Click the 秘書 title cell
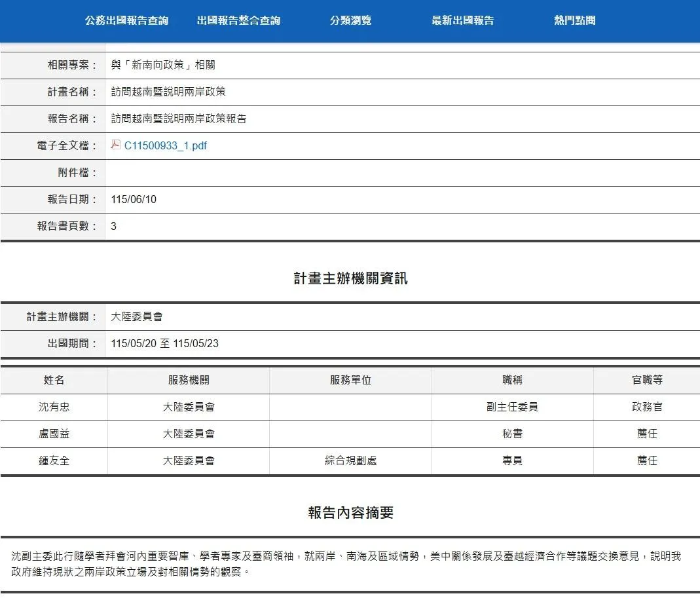This screenshot has height=598, width=700. (x=512, y=434)
